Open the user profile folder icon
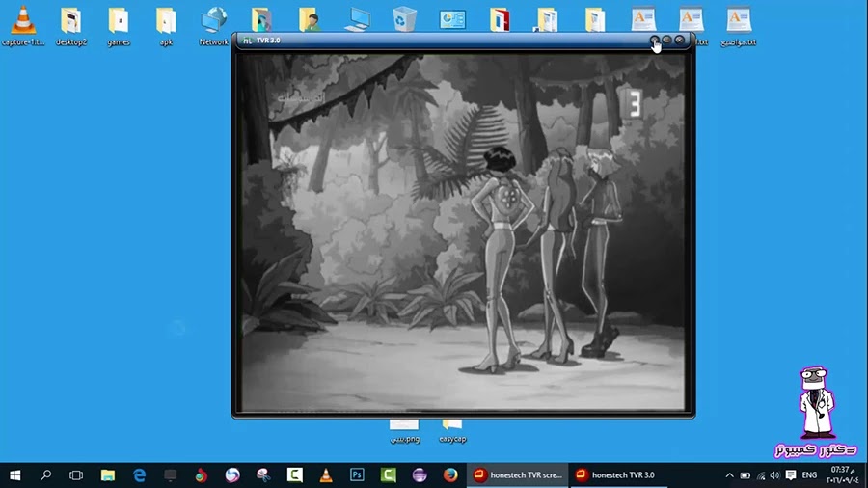The image size is (868, 488). [310, 20]
